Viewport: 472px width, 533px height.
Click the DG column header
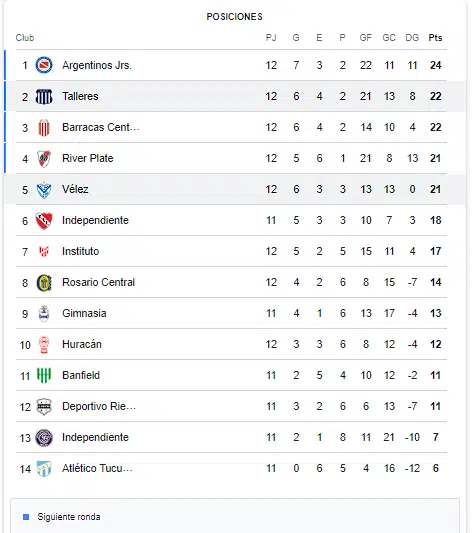pos(412,37)
